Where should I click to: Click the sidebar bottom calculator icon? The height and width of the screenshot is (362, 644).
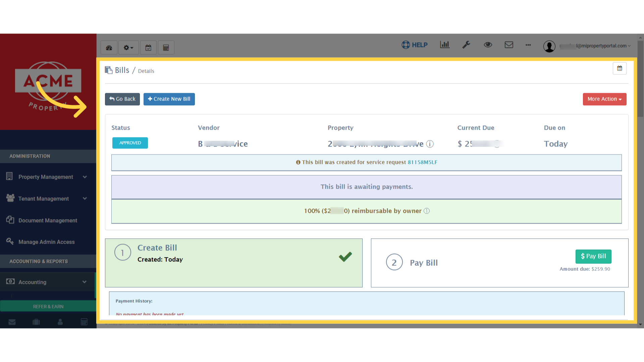coord(84,322)
